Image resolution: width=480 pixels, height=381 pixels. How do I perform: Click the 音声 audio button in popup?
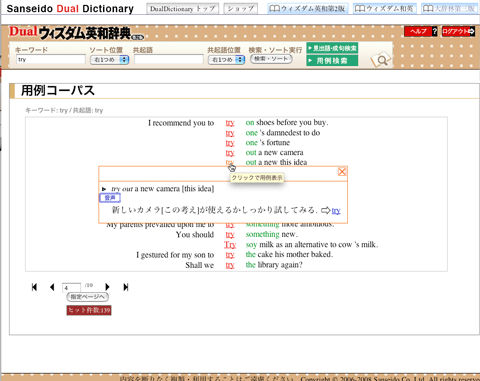110,198
